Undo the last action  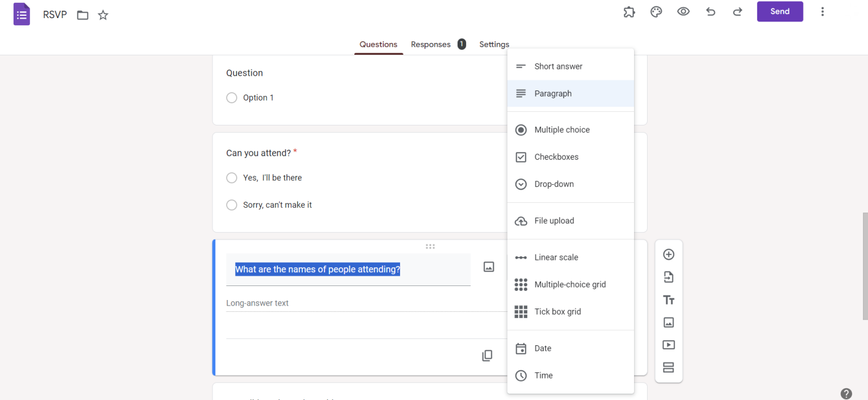[710, 12]
